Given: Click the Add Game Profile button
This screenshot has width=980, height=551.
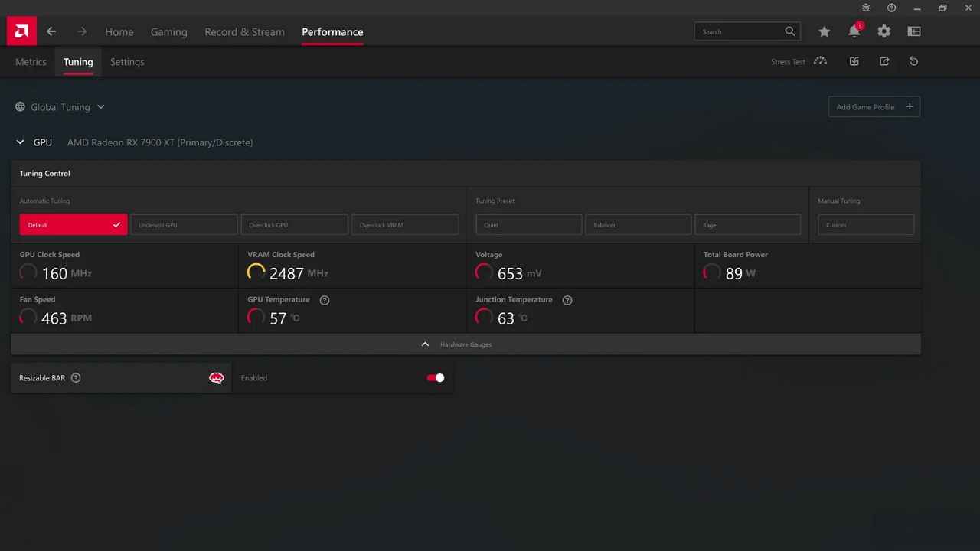Looking at the screenshot, I should (x=874, y=107).
